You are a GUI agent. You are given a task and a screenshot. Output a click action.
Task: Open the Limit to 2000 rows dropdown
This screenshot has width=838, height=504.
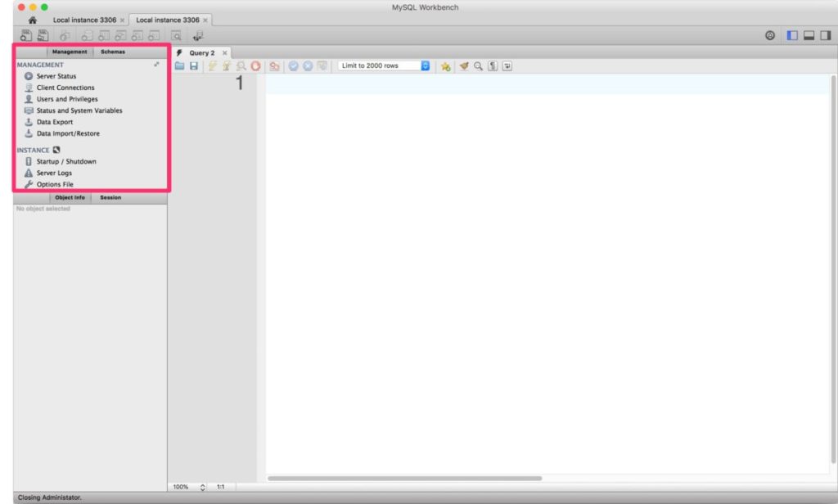tap(385, 65)
